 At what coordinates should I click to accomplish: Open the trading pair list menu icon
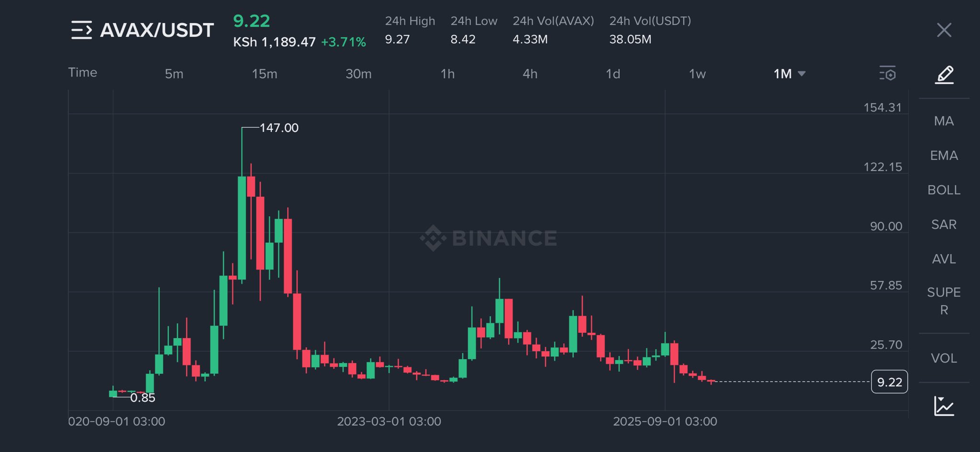tap(81, 30)
